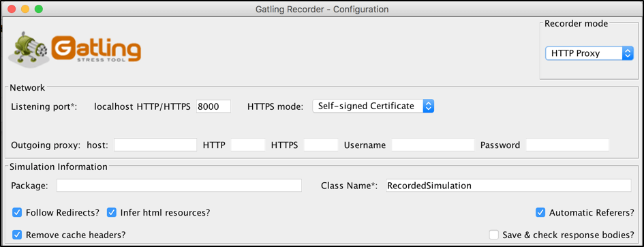The image size is (644, 247).
Task: Click the listening port 8000 field
Action: [213, 106]
